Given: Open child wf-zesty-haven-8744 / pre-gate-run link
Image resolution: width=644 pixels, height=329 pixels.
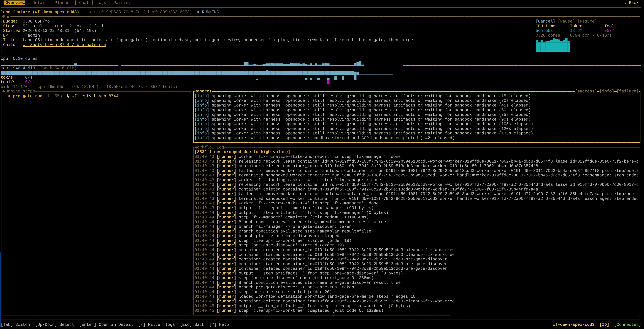Looking at the screenshot, I should click(x=64, y=45).
